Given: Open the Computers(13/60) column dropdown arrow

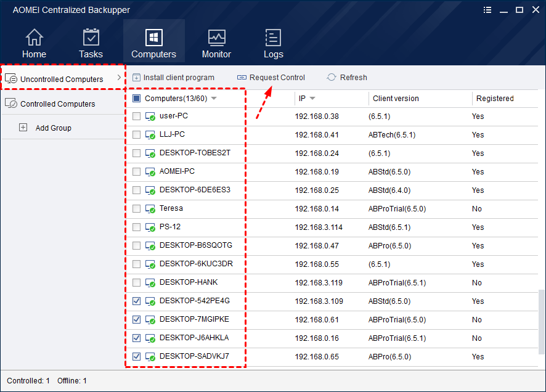Looking at the screenshot, I should point(214,99).
